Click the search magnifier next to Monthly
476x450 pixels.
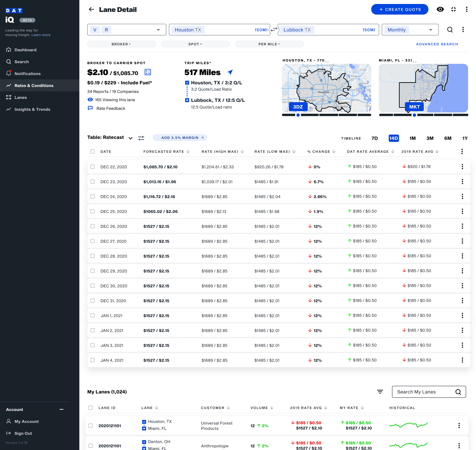coord(450,30)
